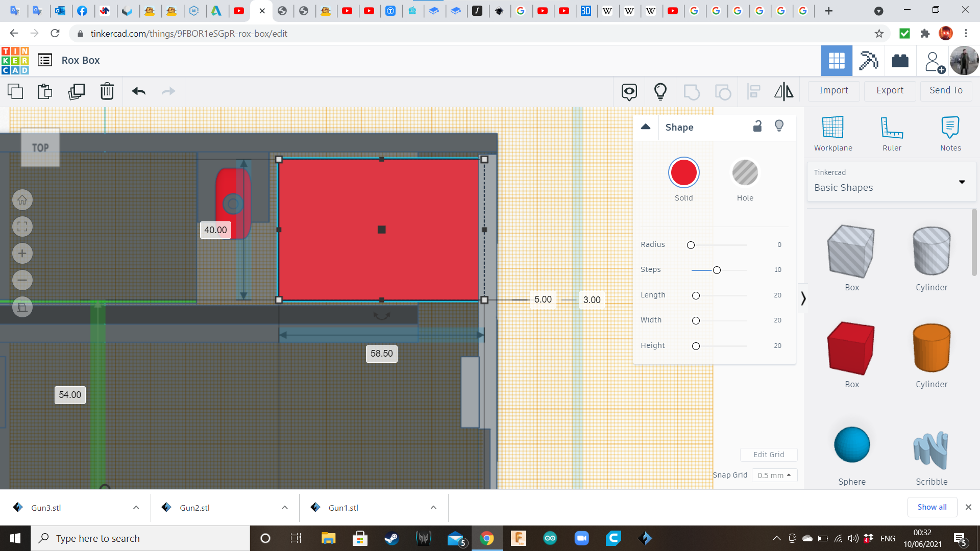980x551 pixels.
Task: Click Fit all in view icon
Action: tap(22, 227)
